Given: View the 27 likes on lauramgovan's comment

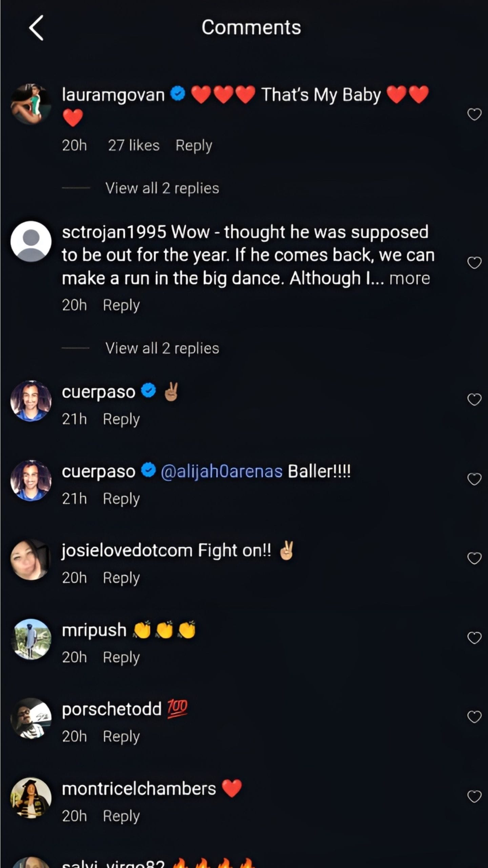Looking at the screenshot, I should click(x=134, y=145).
